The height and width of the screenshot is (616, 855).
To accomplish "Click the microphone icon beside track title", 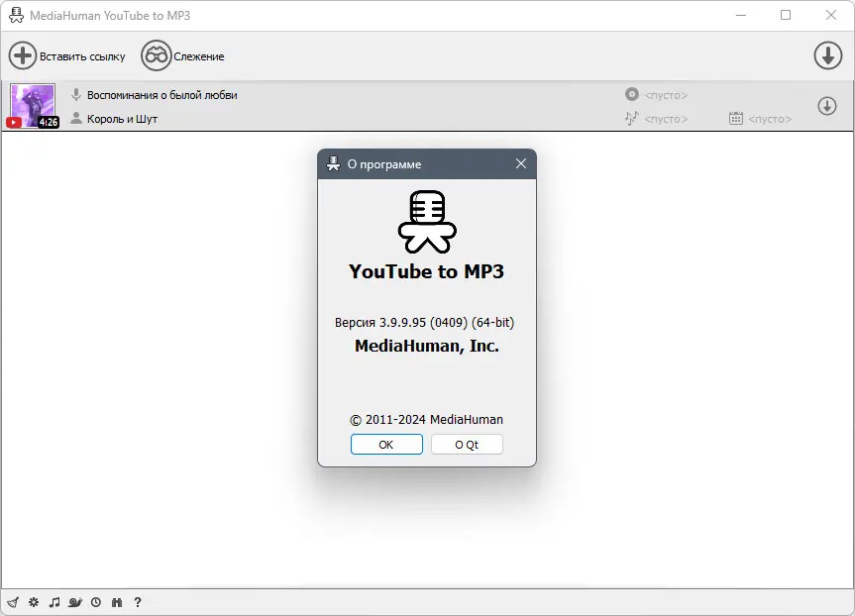I will [x=76, y=95].
